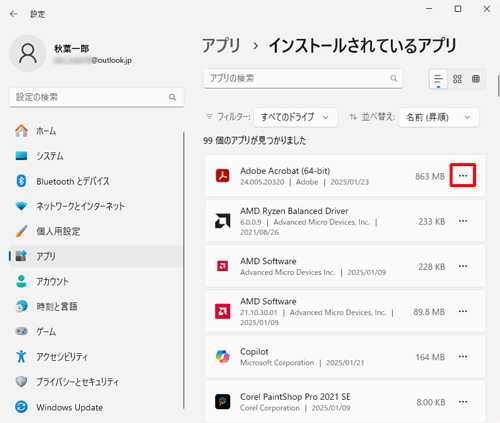
Task: Open 個人用設定 settings
Action: click(96, 231)
